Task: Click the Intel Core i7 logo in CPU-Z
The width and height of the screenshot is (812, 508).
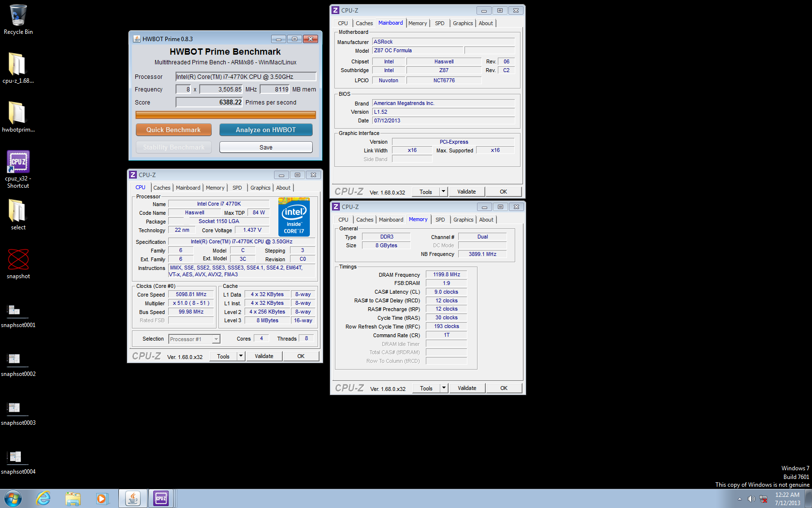Action: tap(294, 217)
